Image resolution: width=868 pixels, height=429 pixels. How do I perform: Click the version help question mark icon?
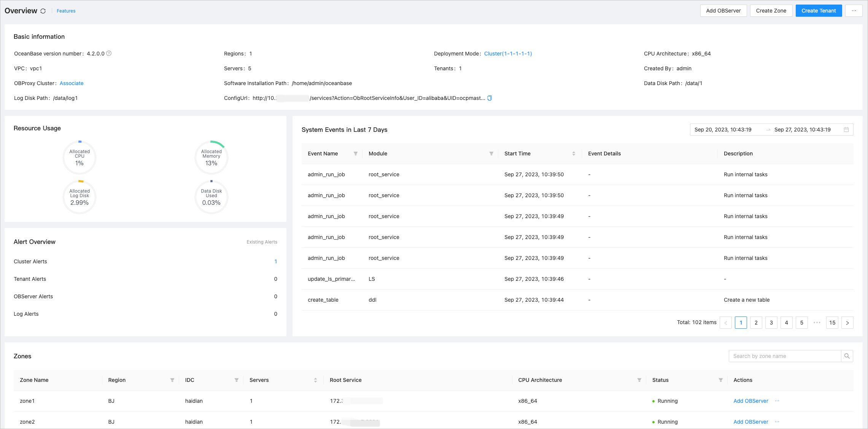point(109,53)
